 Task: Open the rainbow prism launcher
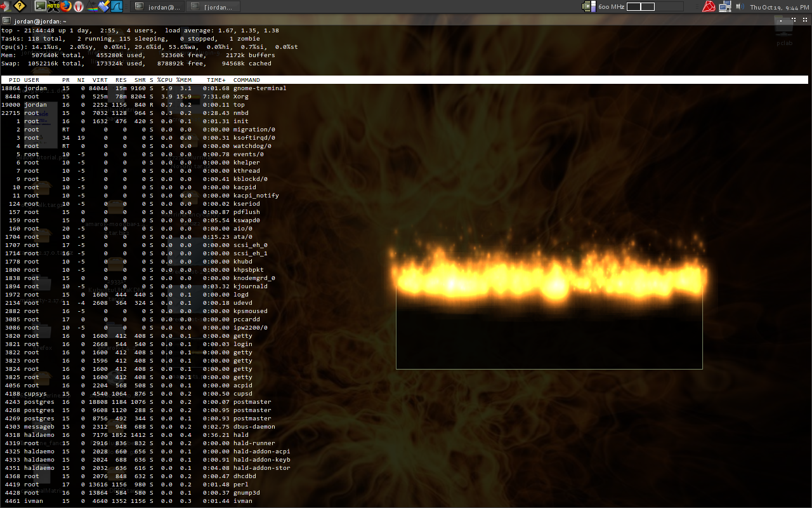[x=91, y=6]
